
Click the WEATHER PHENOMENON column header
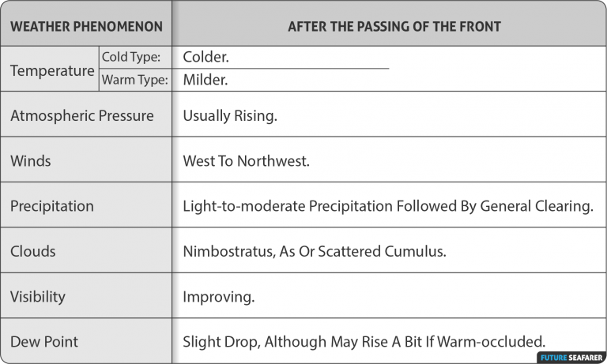pyautogui.click(x=86, y=26)
